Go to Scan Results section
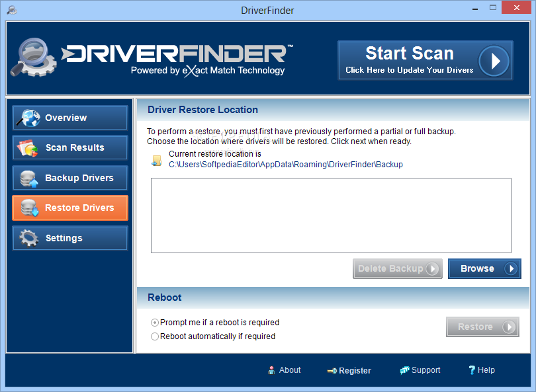 (x=70, y=148)
